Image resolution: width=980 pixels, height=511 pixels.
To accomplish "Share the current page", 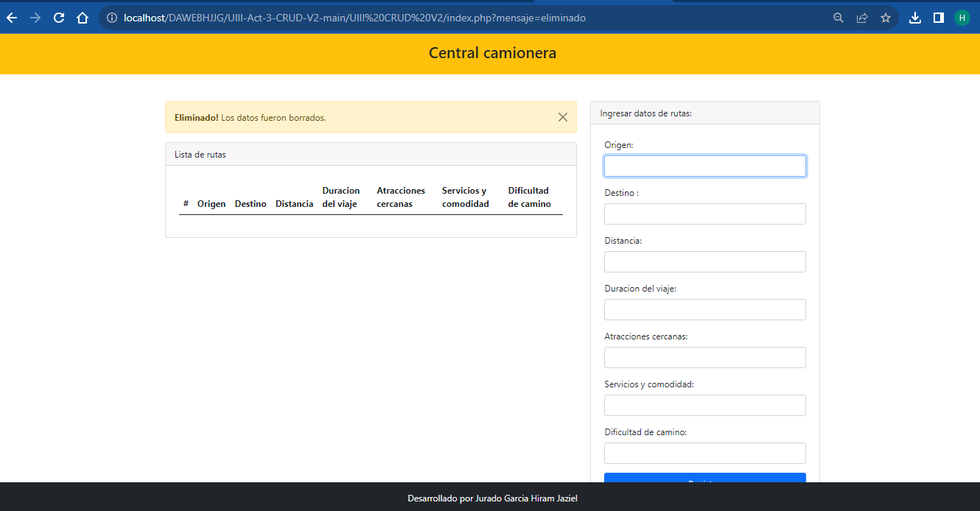I will 861,18.
